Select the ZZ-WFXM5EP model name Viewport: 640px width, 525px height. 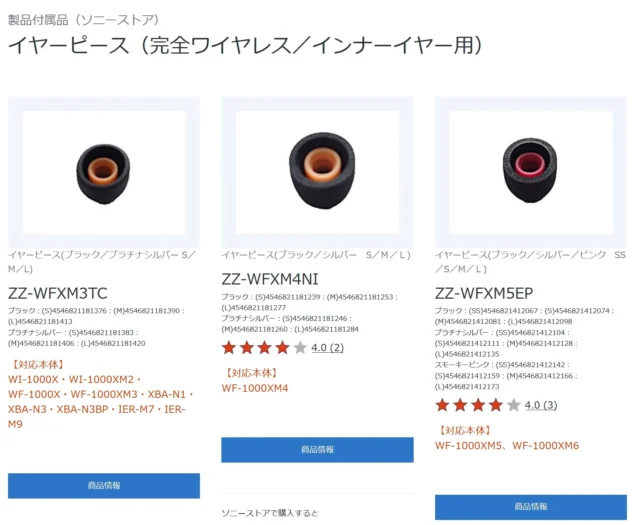tap(484, 293)
